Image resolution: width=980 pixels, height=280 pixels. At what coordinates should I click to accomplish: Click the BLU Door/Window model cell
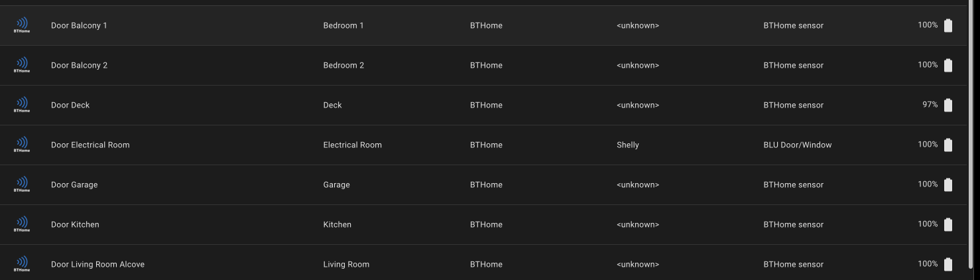(x=797, y=145)
